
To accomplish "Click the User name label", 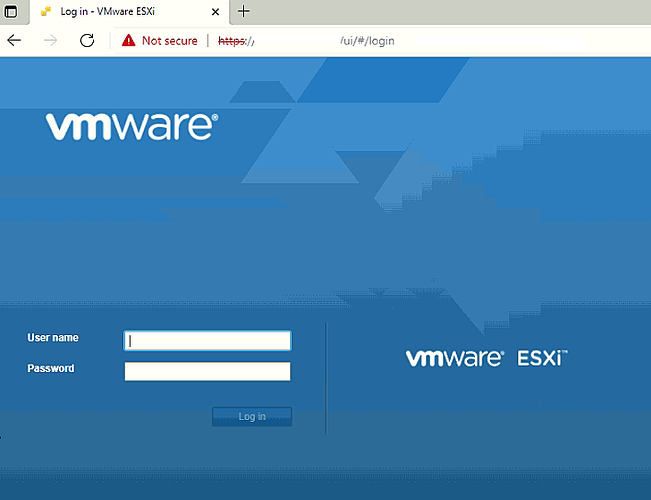I will pyautogui.click(x=53, y=338).
